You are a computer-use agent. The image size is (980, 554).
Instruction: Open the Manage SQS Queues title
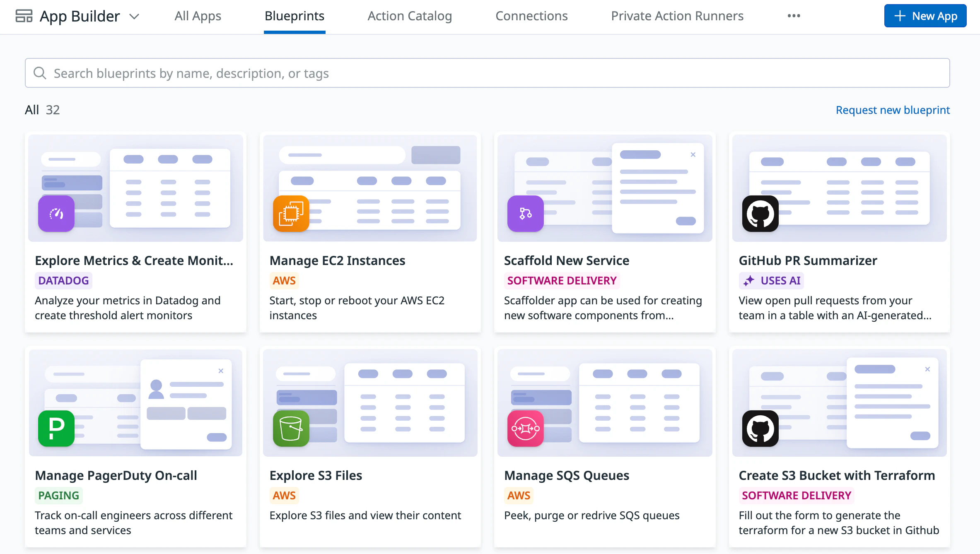click(x=567, y=475)
